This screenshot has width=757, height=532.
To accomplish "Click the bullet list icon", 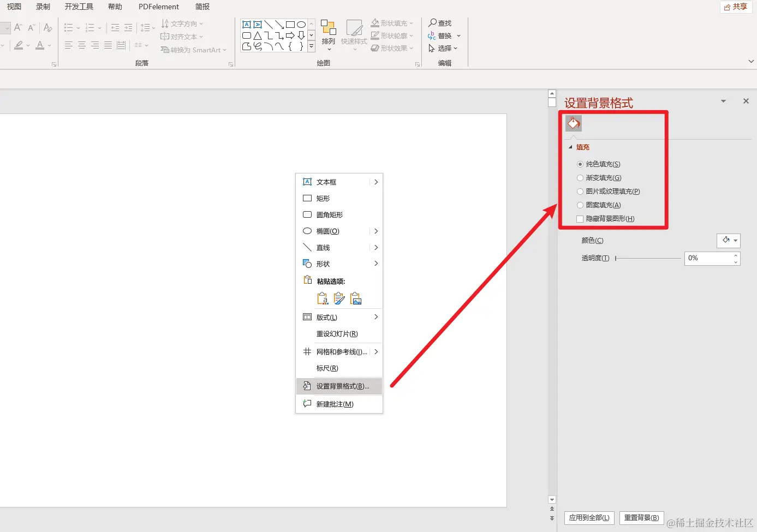I will tap(69, 27).
